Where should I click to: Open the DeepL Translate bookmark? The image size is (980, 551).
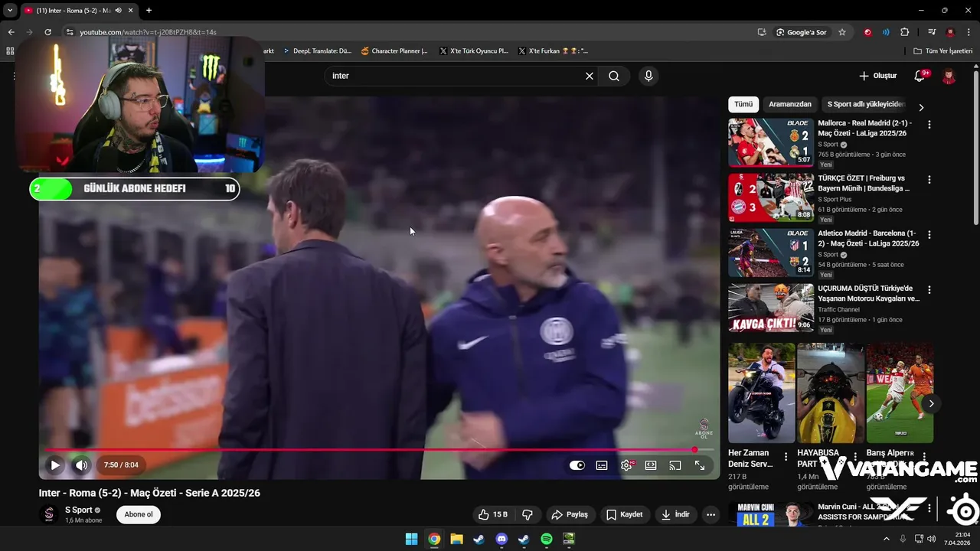tap(317, 51)
